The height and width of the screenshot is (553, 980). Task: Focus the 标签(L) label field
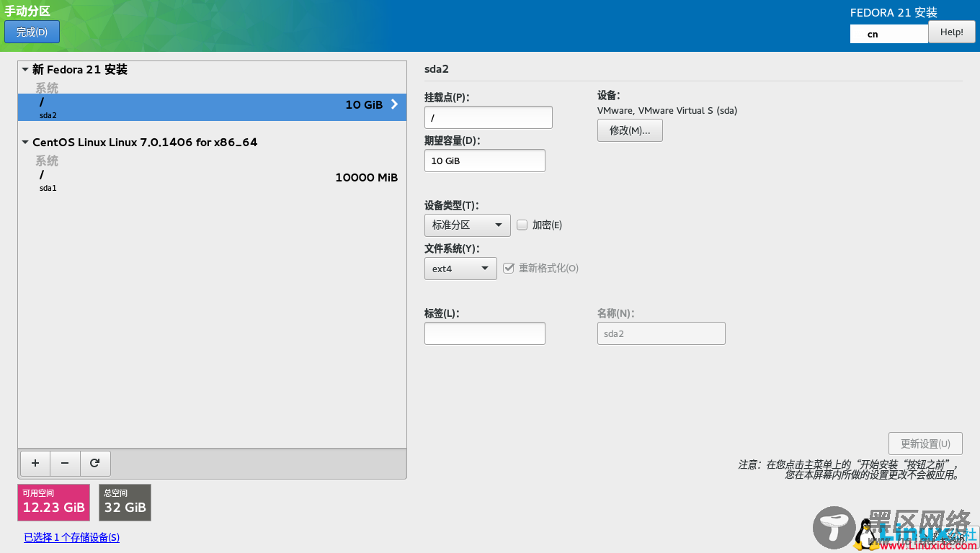484,333
